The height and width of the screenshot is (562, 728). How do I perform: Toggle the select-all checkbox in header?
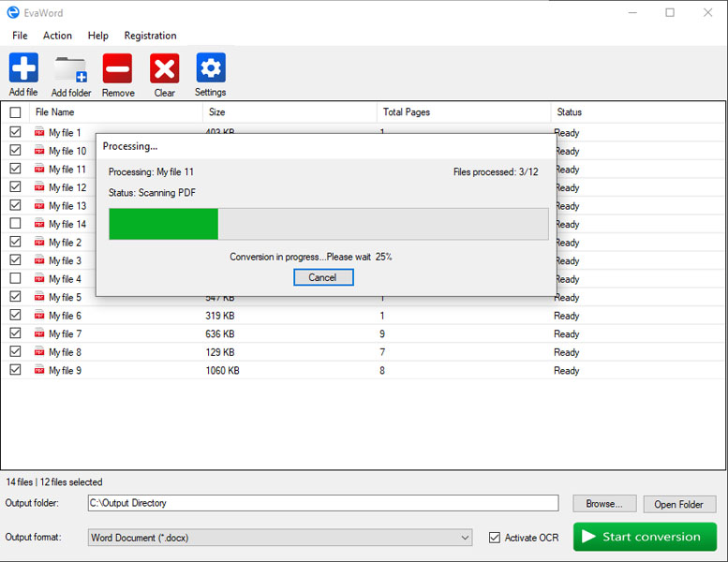point(15,112)
